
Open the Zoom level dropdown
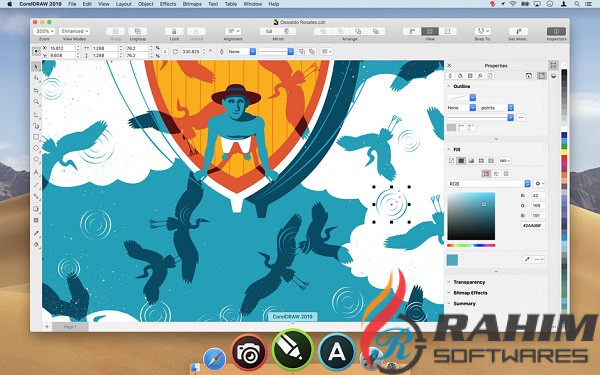click(44, 31)
